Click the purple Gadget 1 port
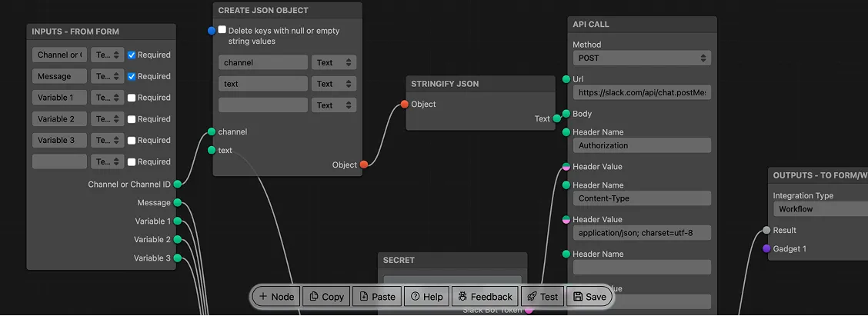The height and width of the screenshot is (316, 868). [766, 248]
